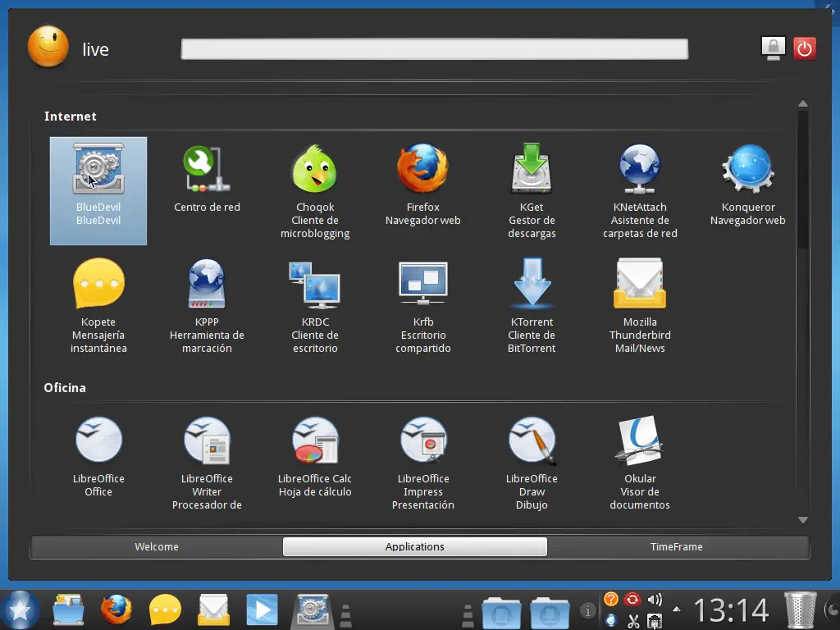
Task: Start KGet Gestor de descargas
Action: coord(532,190)
